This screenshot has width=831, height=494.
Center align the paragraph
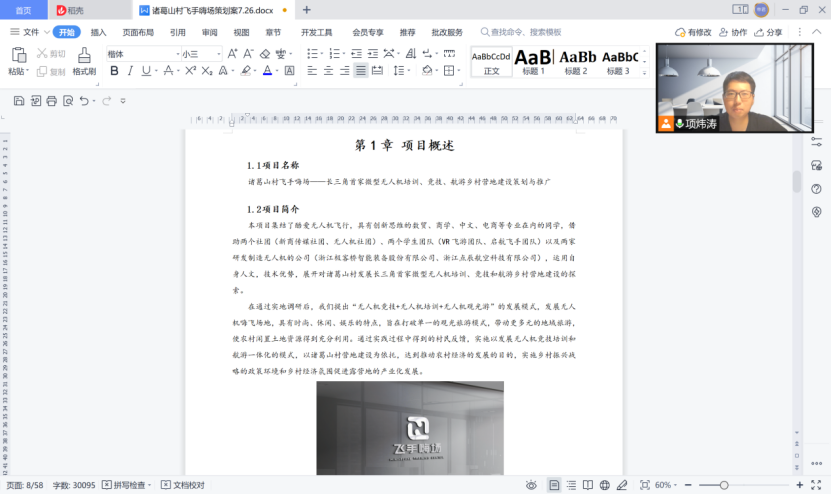[329, 70]
